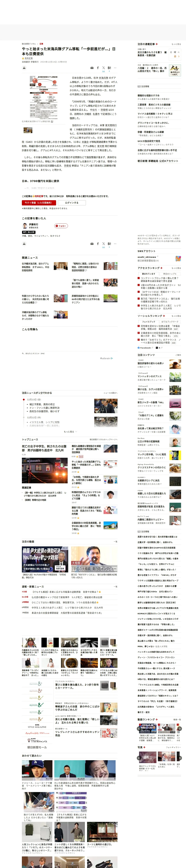
Task: Play the 貴乃花 interview video
Action: 94,559
